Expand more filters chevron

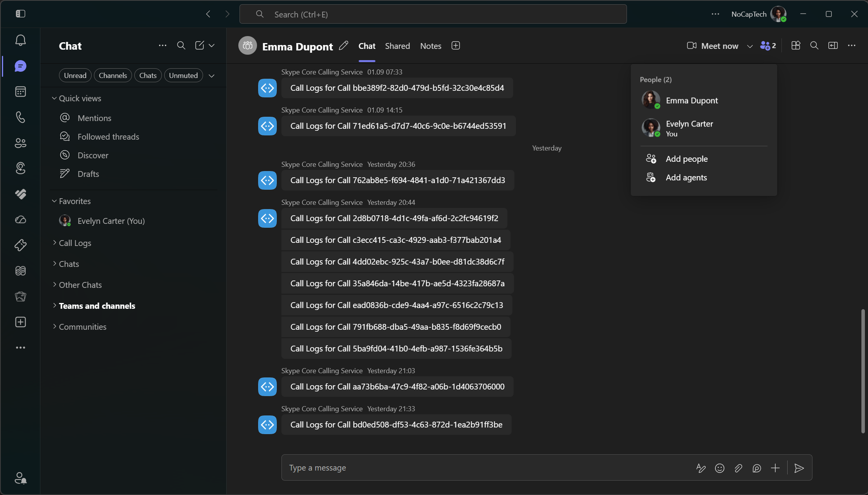click(212, 76)
